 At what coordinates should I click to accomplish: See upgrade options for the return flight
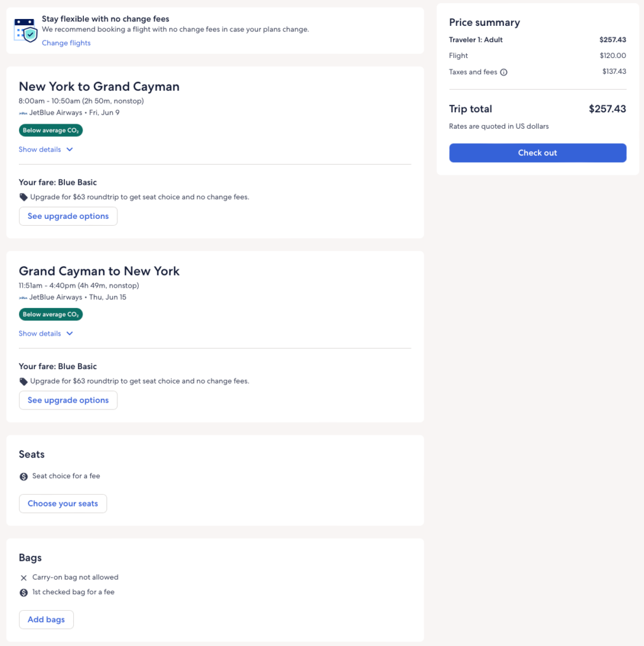pyautogui.click(x=68, y=401)
